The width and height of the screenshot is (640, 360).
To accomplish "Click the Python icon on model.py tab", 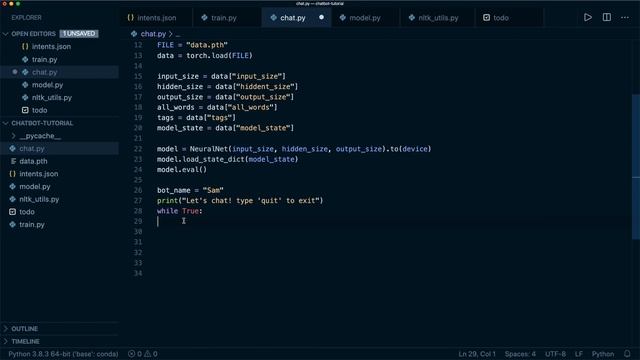I will [x=342, y=18].
